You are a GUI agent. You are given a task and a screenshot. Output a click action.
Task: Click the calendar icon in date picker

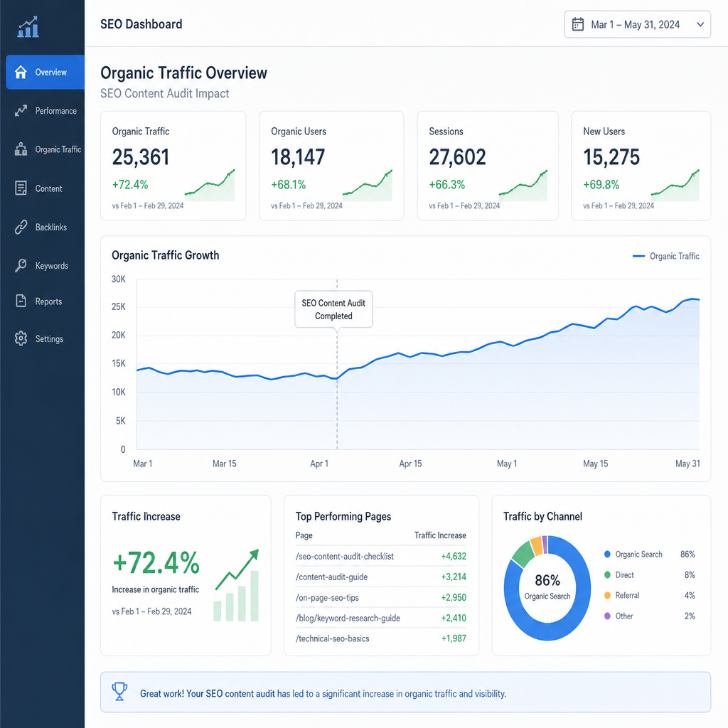577,24
